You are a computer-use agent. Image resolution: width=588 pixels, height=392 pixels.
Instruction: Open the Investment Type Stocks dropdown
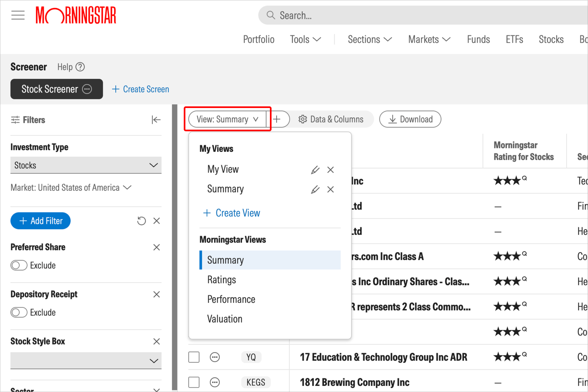click(x=86, y=165)
